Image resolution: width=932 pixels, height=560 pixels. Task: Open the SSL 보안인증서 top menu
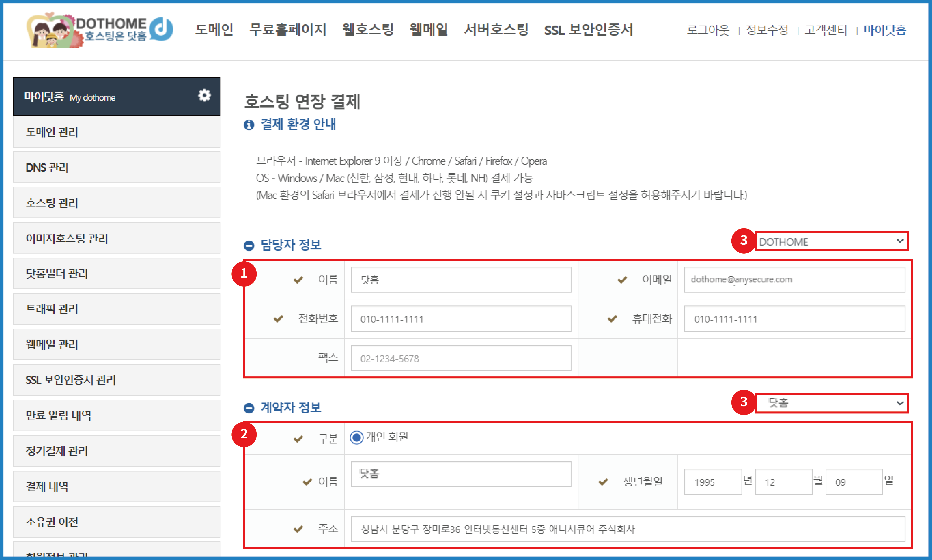pos(588,29)
